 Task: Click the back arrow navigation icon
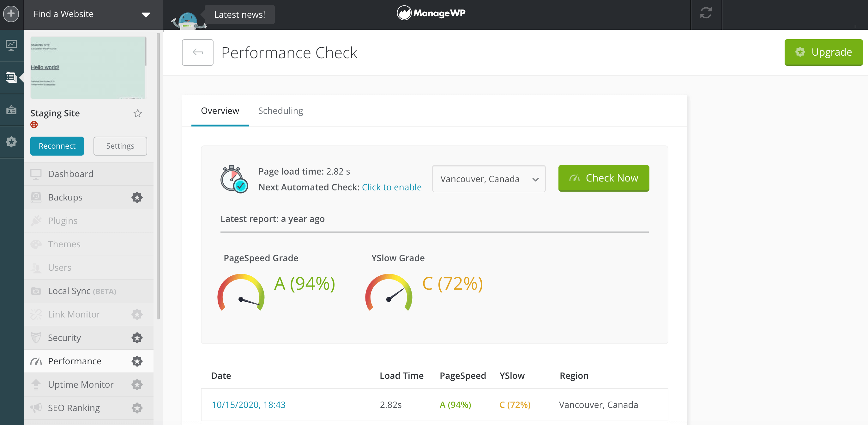coord(197,52)
